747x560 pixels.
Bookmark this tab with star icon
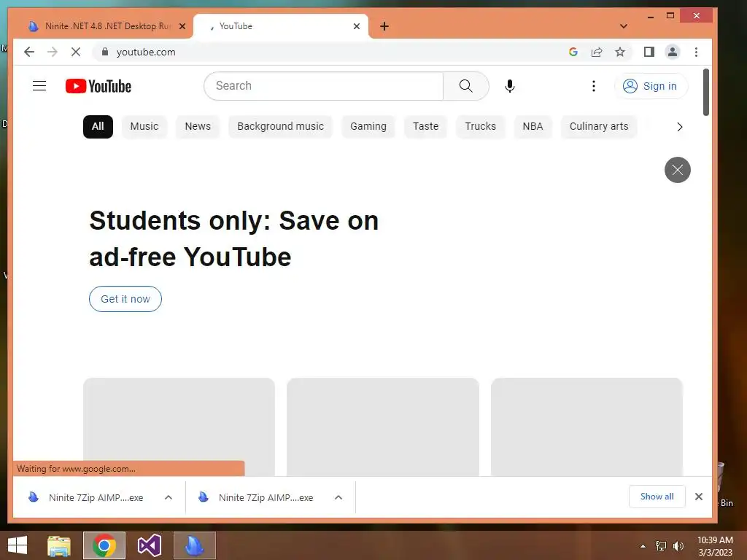(620, 52)
